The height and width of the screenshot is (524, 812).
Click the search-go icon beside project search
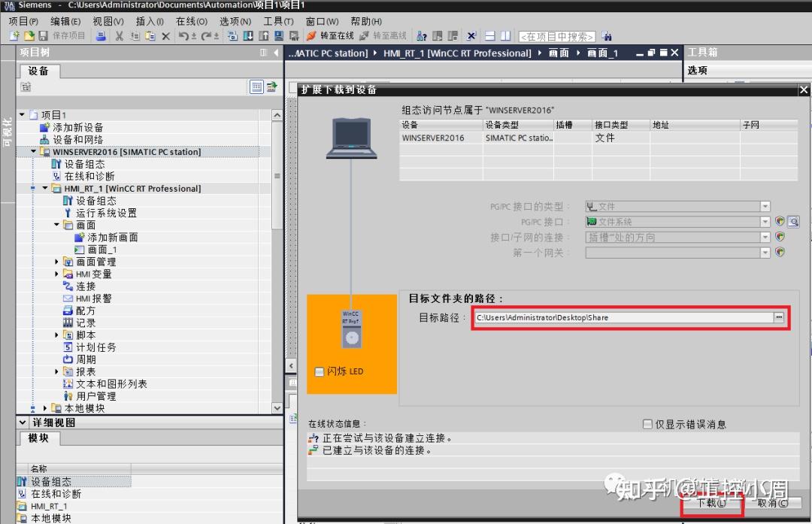[x=607, y=36]
